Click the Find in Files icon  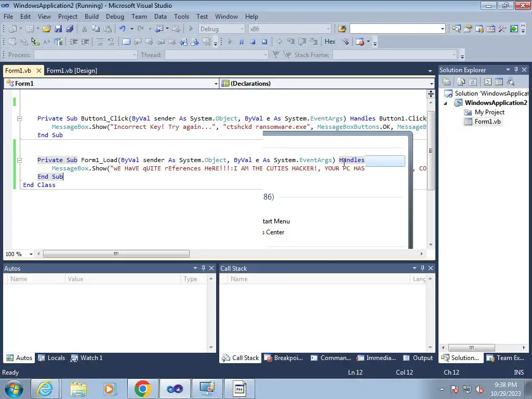pyautogui.click(x=342, y=29)
